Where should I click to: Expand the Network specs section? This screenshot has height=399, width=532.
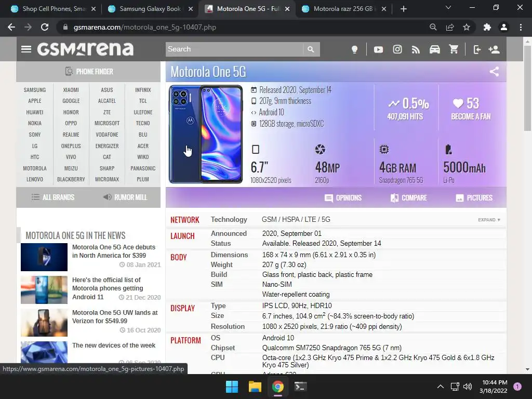coord(489,220)
